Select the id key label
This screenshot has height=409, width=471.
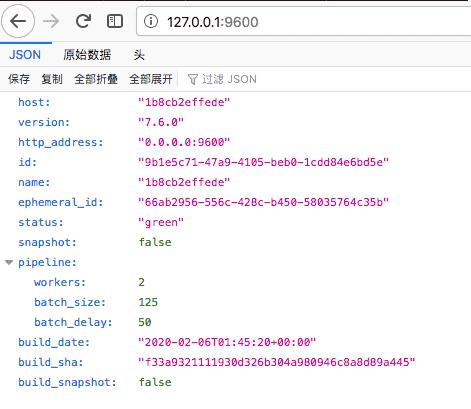28,162
